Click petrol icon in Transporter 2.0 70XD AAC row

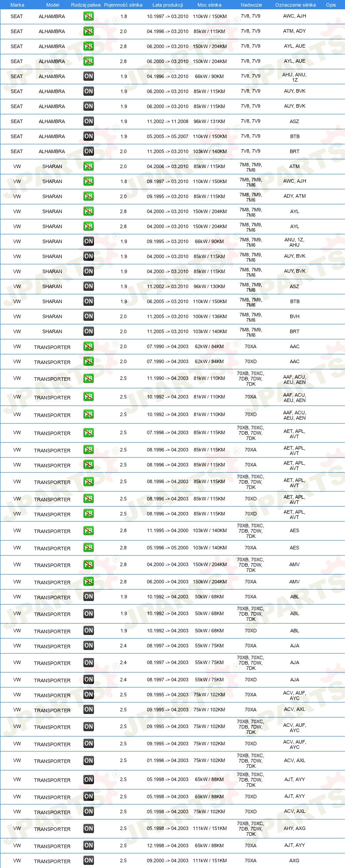pyautogui.click(x=89, y=361)
